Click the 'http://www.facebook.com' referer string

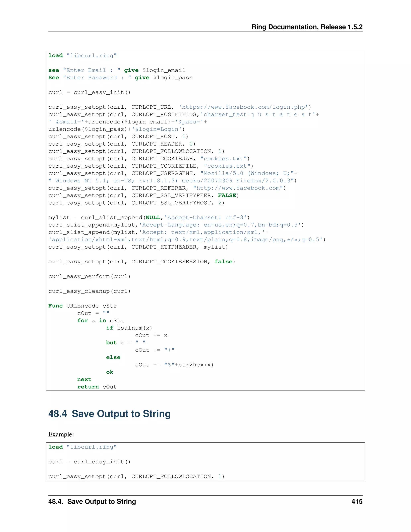238,188
